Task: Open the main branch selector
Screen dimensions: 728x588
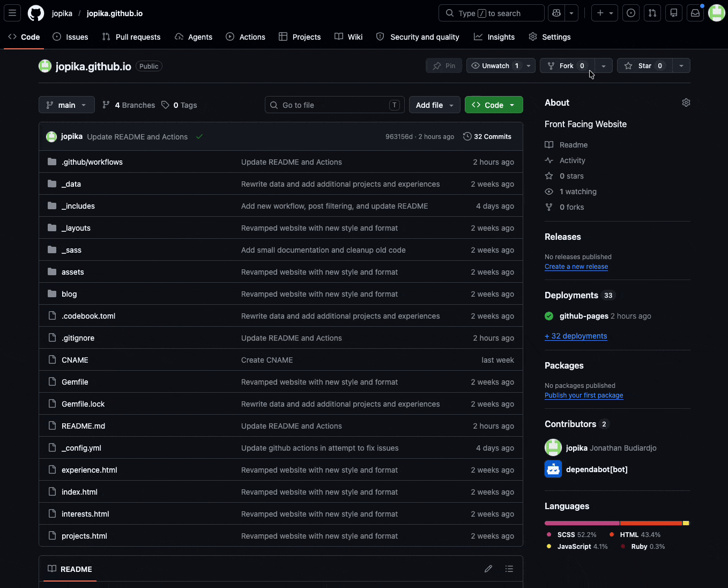Action: [x=66, y=105]
